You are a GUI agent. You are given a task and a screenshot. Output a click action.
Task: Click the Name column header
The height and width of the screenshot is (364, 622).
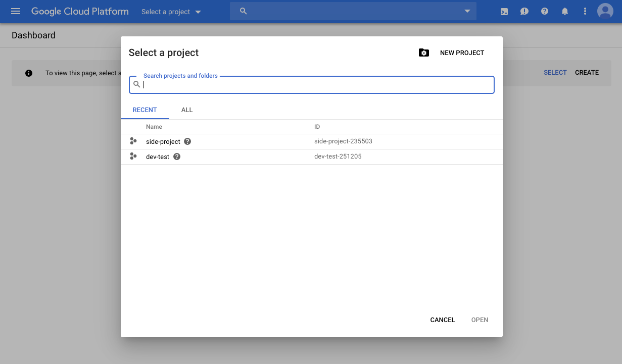[154, 127]
